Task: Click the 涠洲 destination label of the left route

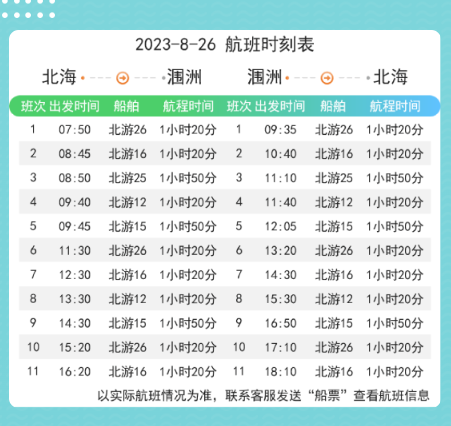Action: point(184,77)
